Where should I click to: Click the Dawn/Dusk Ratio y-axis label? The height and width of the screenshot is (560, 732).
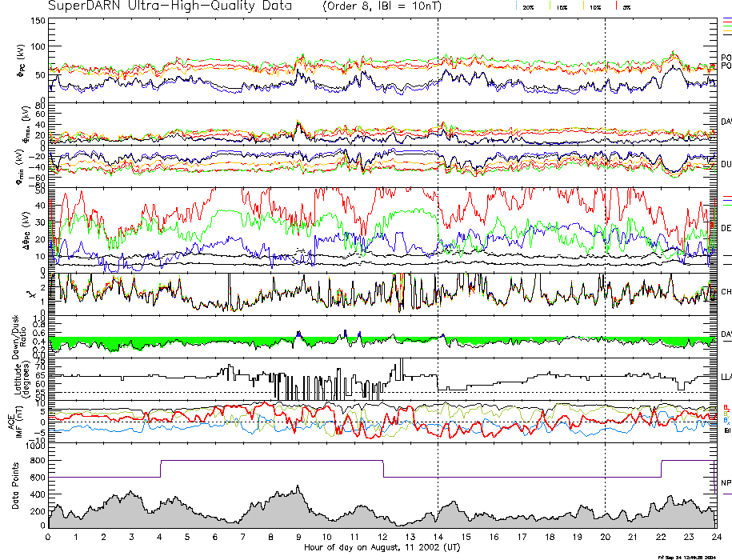click(18, 336)
